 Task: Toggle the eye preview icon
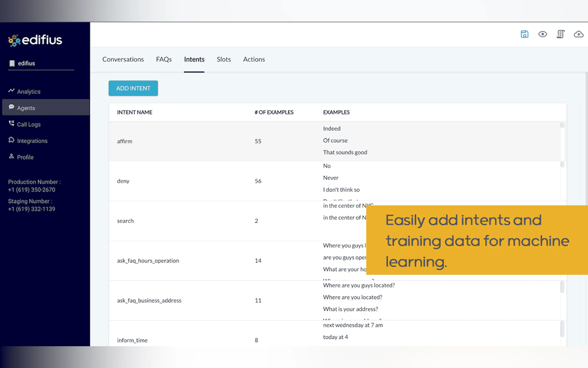(x=542, y=34)
